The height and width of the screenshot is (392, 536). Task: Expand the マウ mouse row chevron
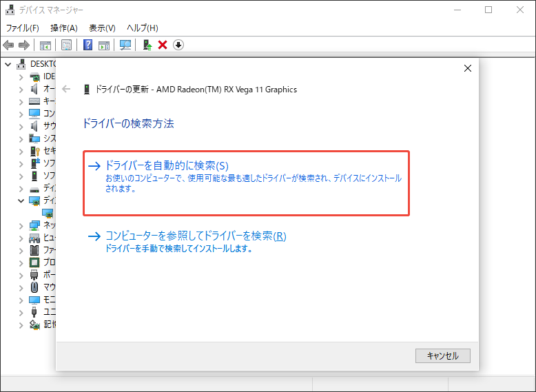21,288
